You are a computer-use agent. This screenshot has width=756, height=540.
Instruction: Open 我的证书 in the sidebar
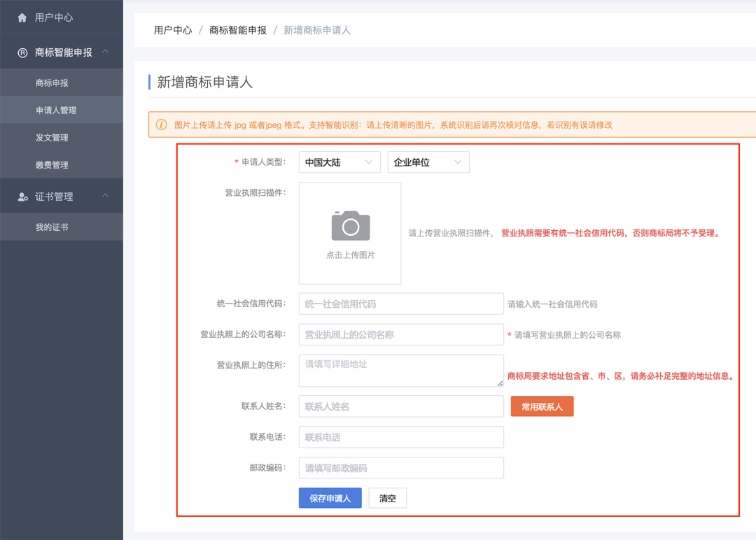tap(61, 227)
